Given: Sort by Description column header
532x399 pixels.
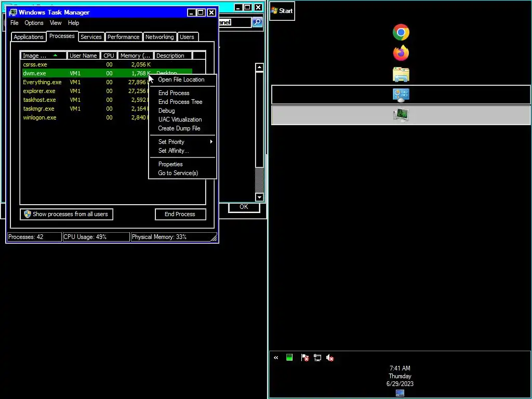Looking at the screenshot, I should coord(172,56).
